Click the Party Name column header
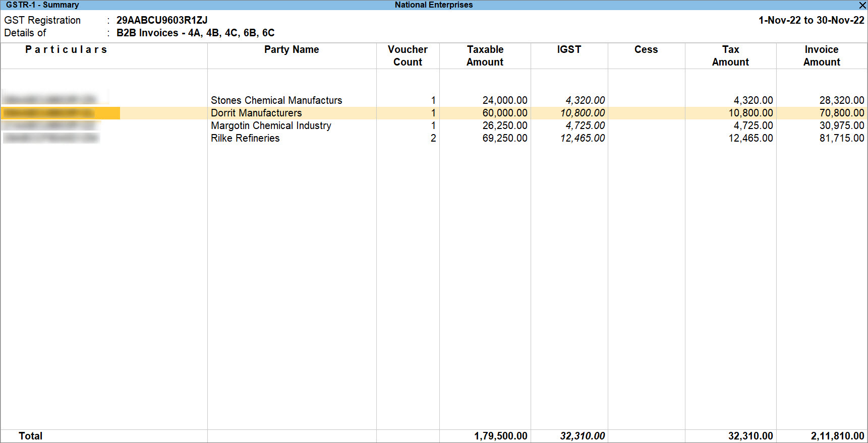868x443 pixels. pos(292,49)
